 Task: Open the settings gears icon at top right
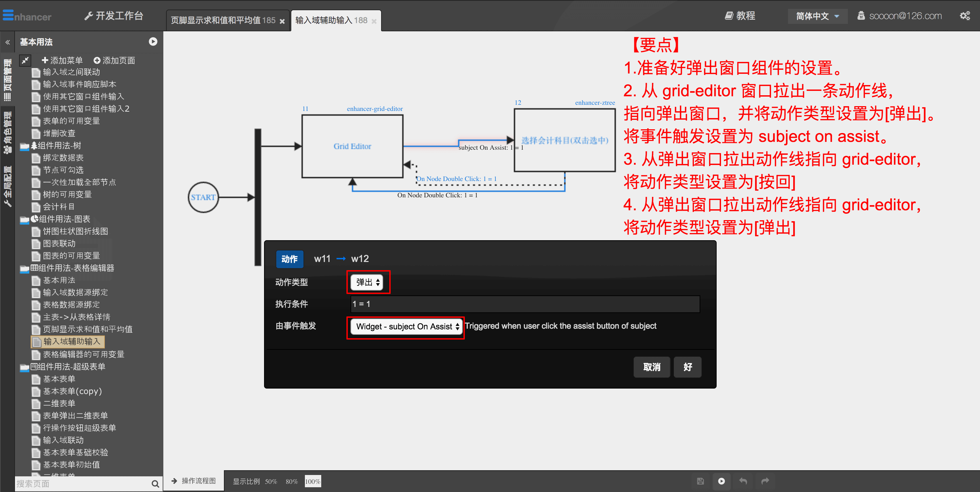coord(965,16)
